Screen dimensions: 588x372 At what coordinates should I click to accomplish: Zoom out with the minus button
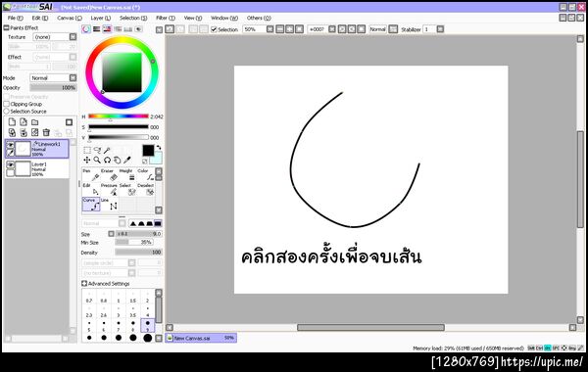(280, 29)
